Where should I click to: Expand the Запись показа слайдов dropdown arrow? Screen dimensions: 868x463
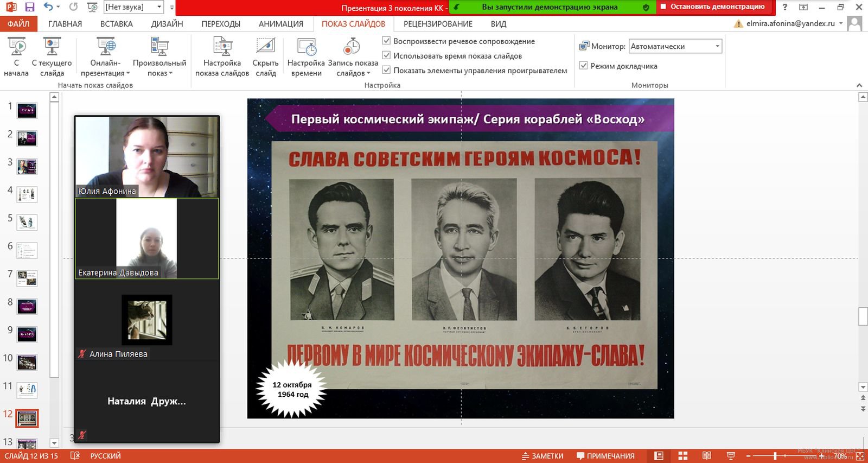click(x=368, y=73)
